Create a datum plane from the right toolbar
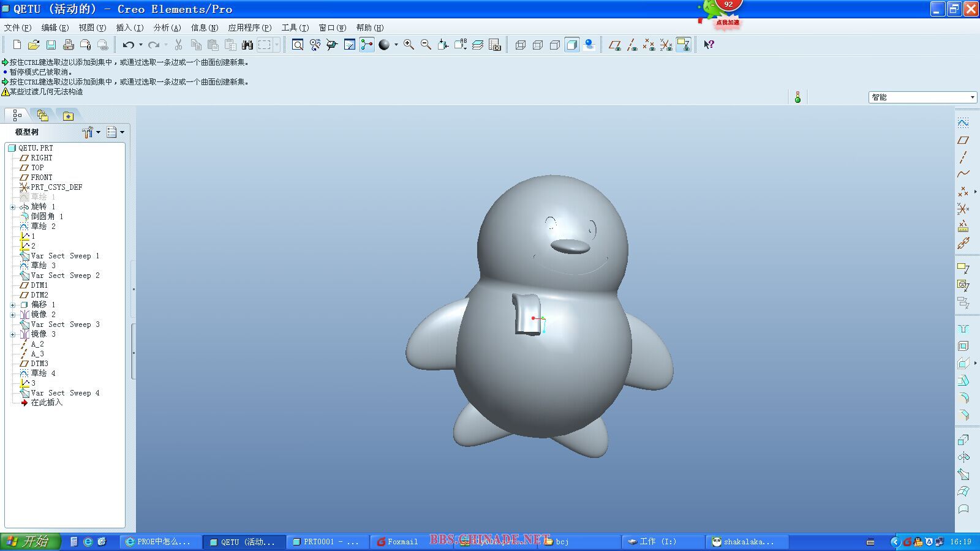This screenshot has height=551, width=980. [963, 140]
